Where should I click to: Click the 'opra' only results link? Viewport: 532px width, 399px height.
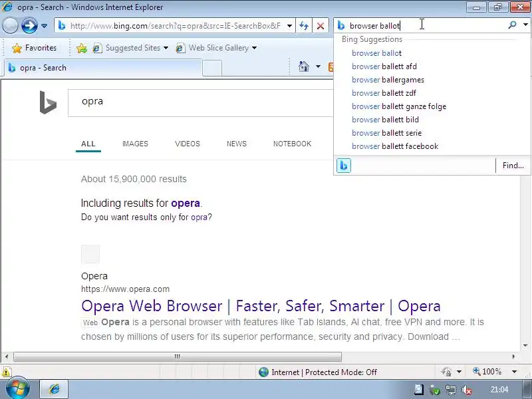199,217
